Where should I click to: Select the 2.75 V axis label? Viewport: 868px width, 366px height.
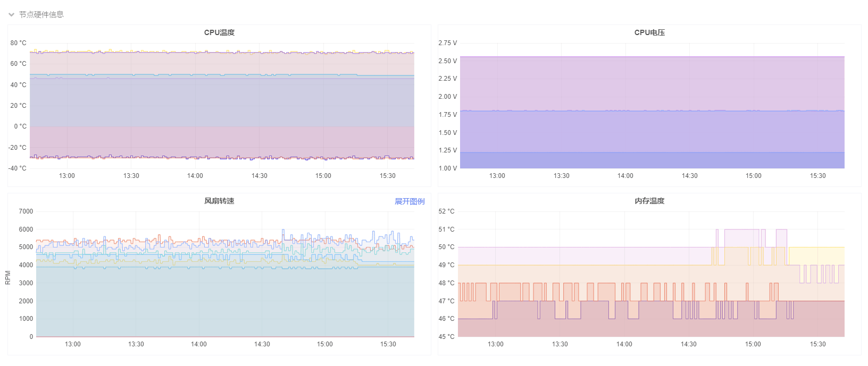point(448,43)
